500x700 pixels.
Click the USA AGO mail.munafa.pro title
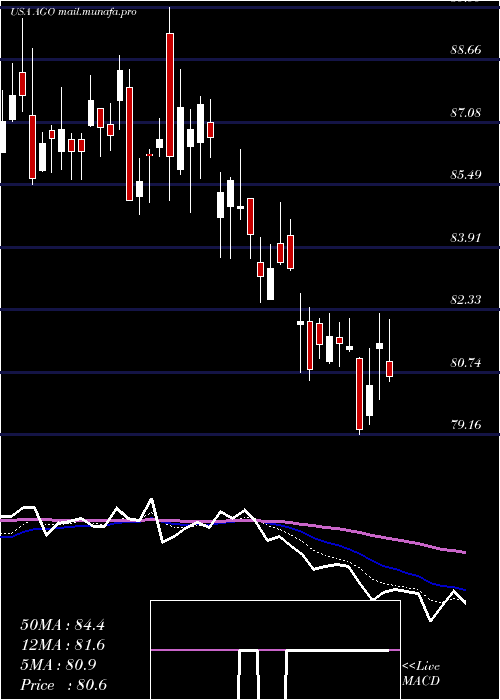pos(73,12)
